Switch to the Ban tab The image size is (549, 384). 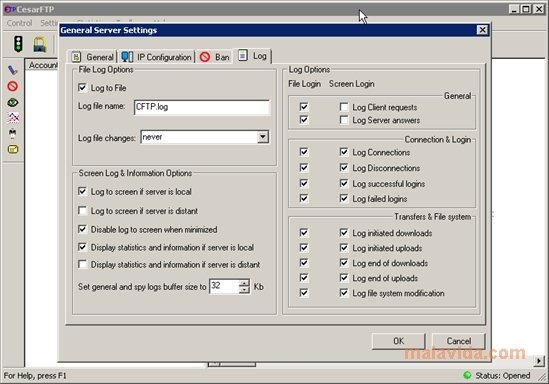tap(214, 57)
